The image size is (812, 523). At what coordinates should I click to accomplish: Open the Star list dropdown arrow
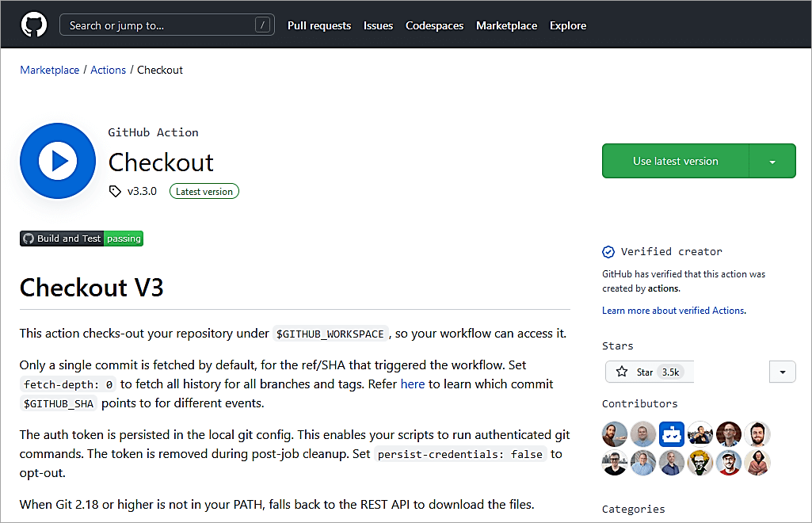783,372
